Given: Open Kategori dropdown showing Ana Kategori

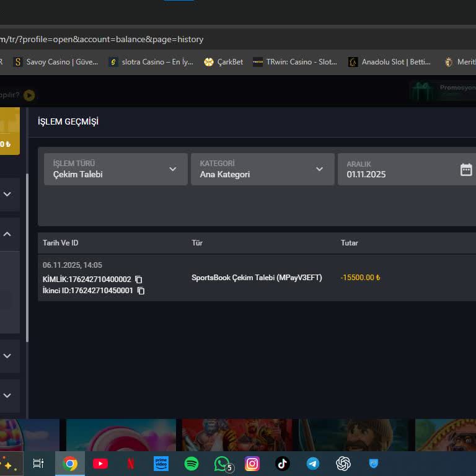Looking at the screenshot, I should 263,169.
